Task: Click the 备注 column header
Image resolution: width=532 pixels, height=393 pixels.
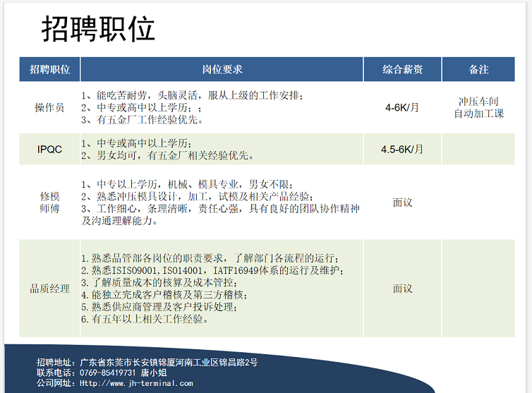Action: point(478,69)
